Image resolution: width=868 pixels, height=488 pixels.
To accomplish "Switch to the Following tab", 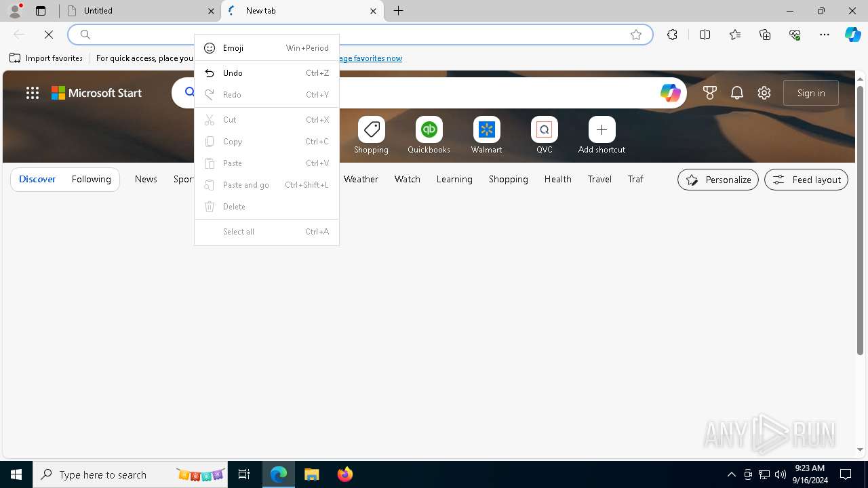I will [x=91, y=179].
